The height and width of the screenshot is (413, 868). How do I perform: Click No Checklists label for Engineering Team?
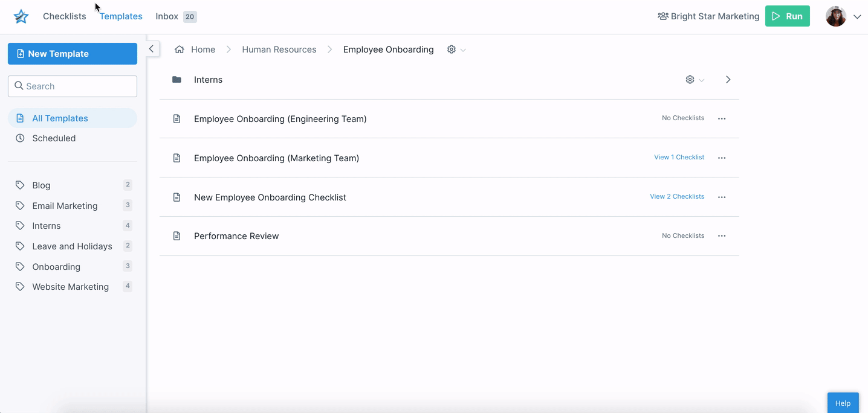[683, 118]
